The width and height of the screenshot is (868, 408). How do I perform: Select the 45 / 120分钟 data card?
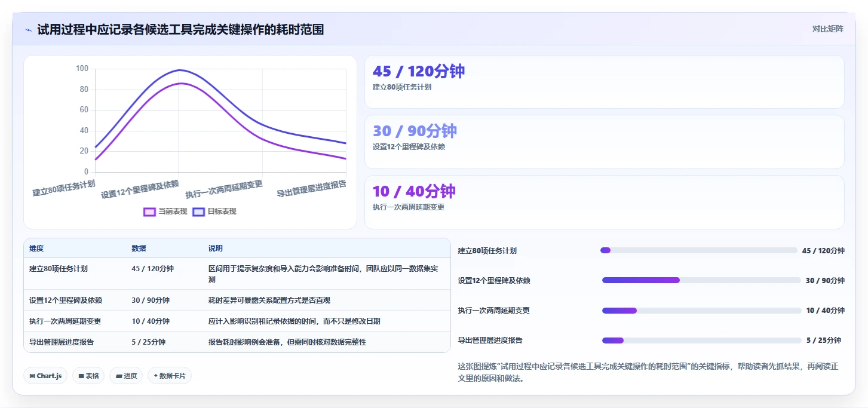[x=604, y=82]
